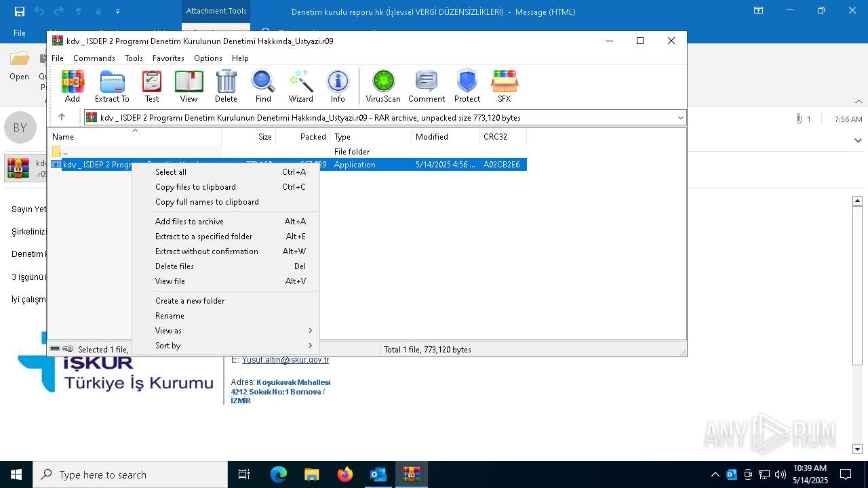Image resolution: width=868 pixels, height=488 pixels.
Task: Go up one folder level arrow
Action: point(62,117)
